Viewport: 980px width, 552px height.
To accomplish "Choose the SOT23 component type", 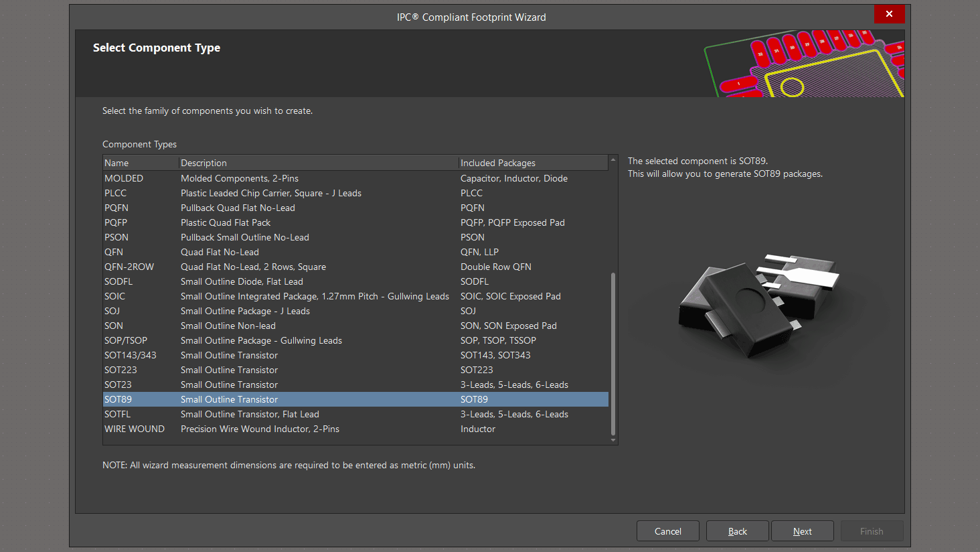I will click(x=118, y=385).
